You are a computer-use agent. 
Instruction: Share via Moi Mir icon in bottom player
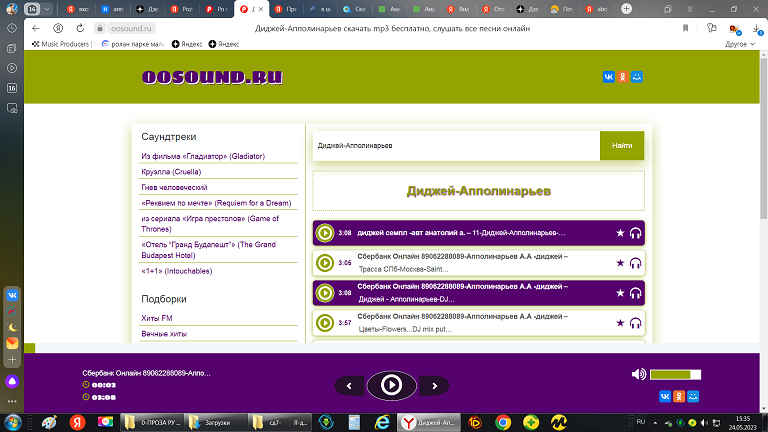693,396
